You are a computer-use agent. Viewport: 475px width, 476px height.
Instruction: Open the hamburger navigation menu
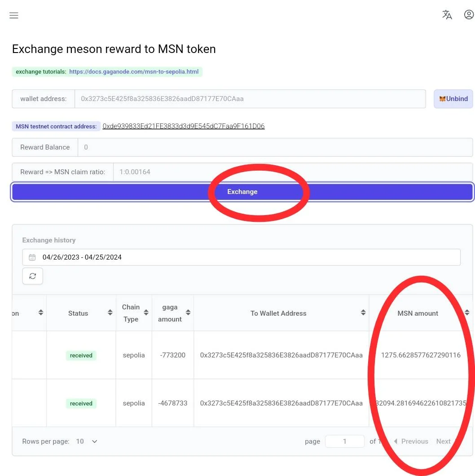[x=13, y=15]
